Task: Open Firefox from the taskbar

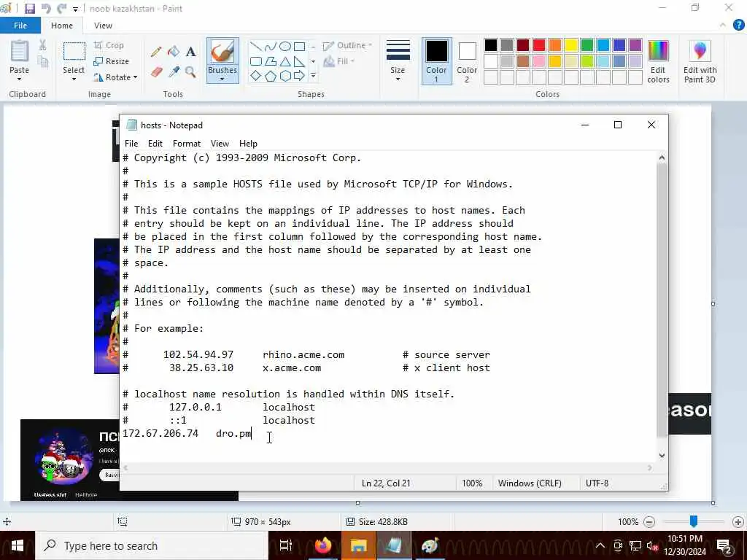Action: (323, 545)
